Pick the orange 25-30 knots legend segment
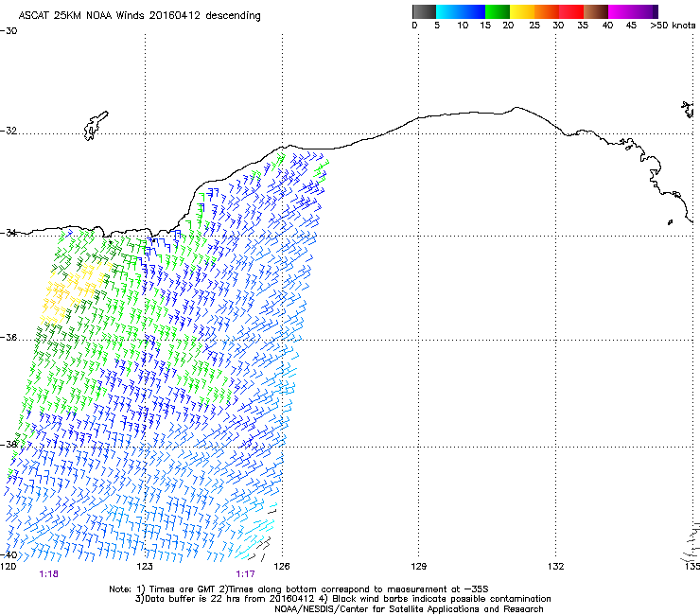700x615 pixels. click(x=547, y=11)
